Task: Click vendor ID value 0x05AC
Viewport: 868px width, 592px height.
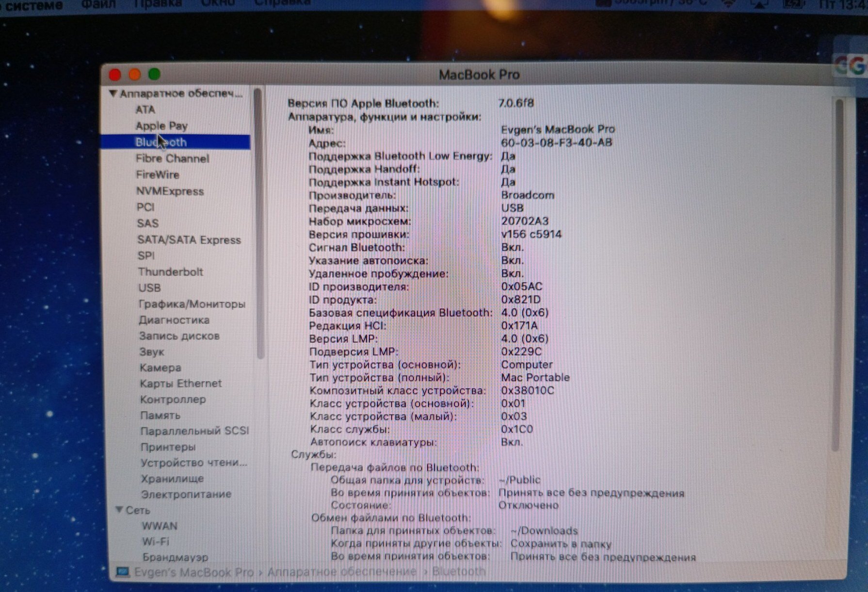Action: tap(521, 287)
